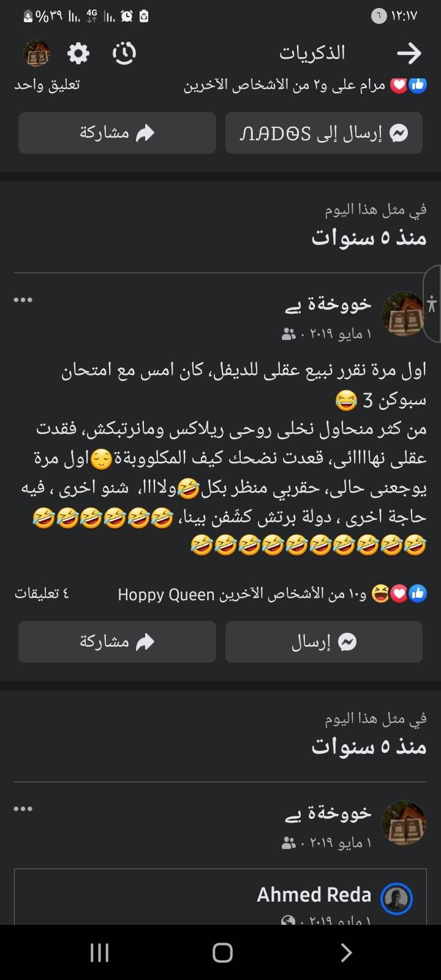Viewport: 441px width, 980px height.
Task: Tap the back arrow next to الذكريات
Action: (409, 54)
